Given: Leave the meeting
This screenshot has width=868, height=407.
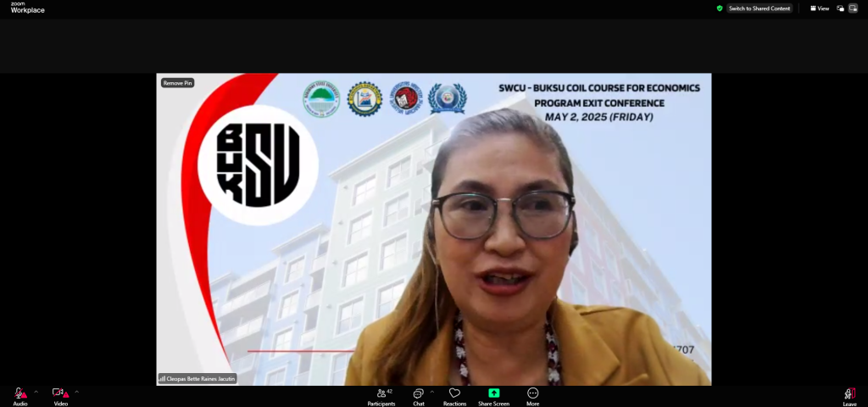Looking at the screenshot, I should click(849, 395).
